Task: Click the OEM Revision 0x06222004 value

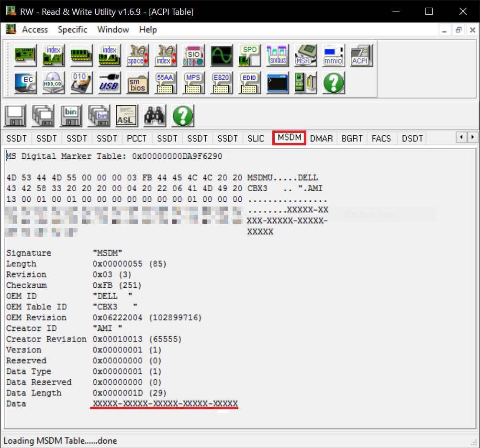Action: [147, 318]
